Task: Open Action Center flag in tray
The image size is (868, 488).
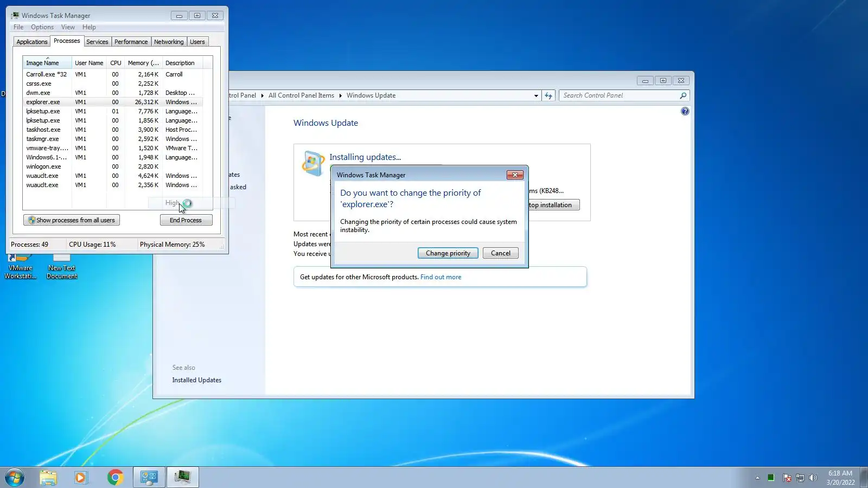Action: (x=787, y=478)
